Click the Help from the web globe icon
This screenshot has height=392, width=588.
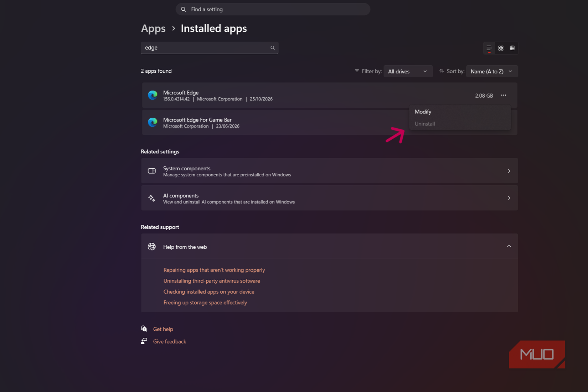(x=152, y=247)
